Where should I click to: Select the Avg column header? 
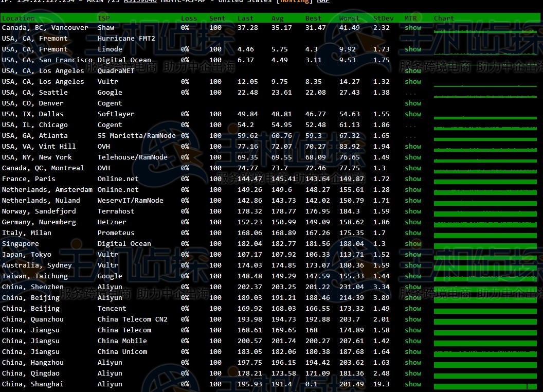point(277,19)
